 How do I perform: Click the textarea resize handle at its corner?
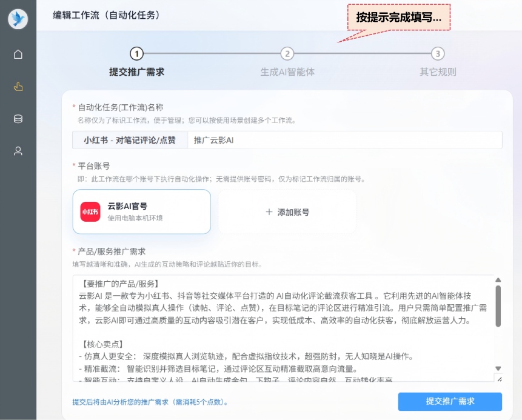pos(498,379)
